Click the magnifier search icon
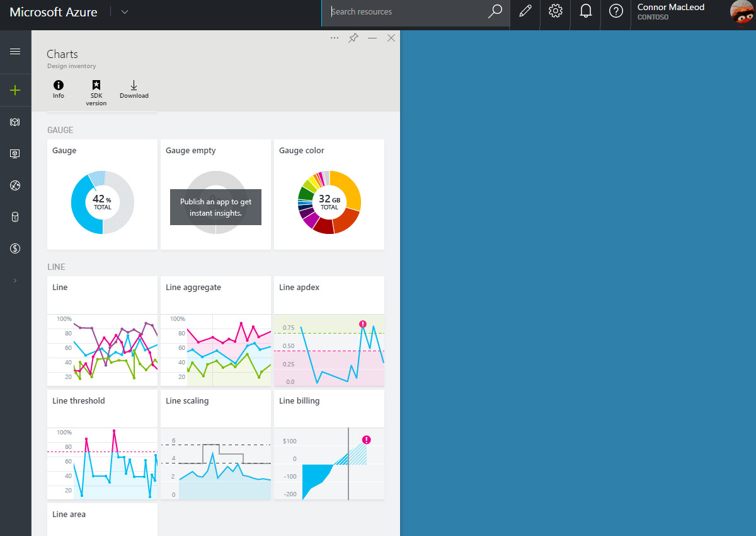This screenshot has height=536, width=756. tap(495, 11)
